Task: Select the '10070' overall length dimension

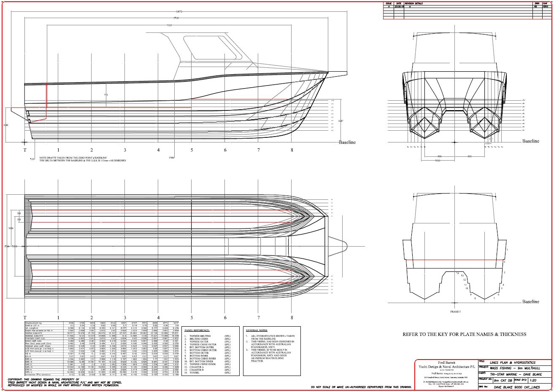Action: [x=178, y=12]
